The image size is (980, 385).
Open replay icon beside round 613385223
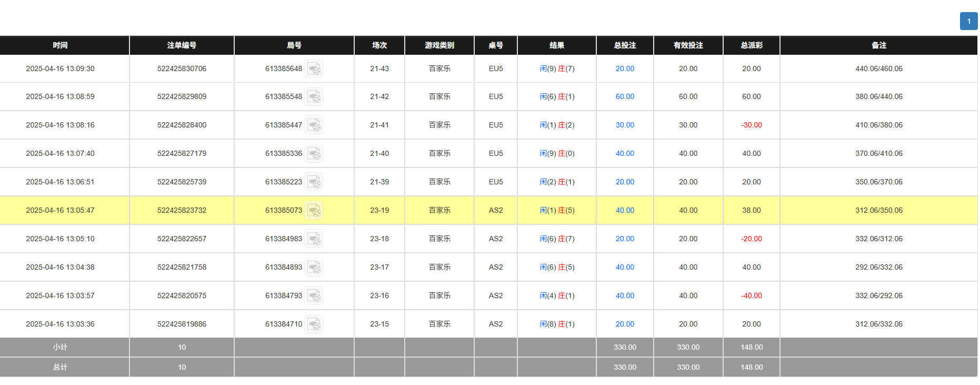pos(314,182)
